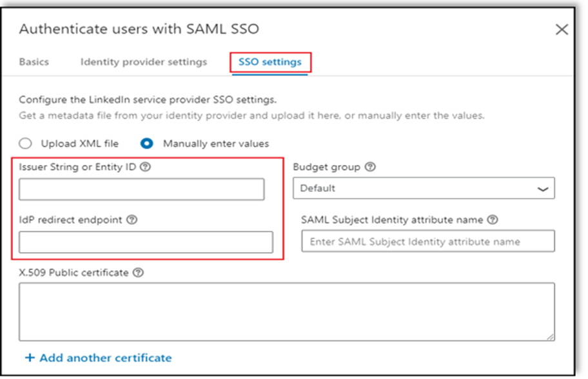This screenshot has width=588, height=379.
Task: Select the SSO settings tab
Action: [269, 63]
